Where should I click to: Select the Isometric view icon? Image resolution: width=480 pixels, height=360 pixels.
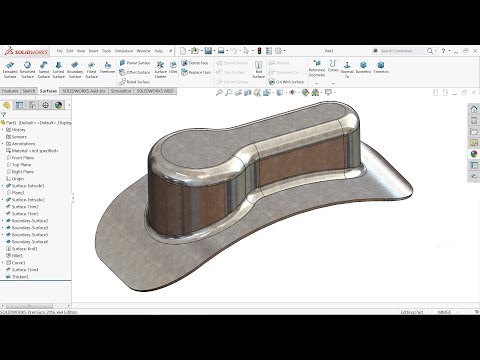coord(363,67)
